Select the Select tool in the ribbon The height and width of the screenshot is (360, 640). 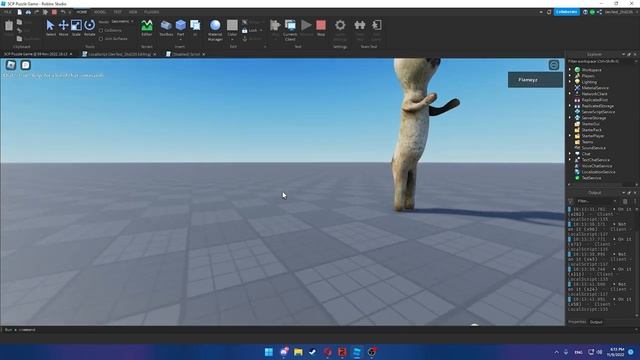pyautogui.click(x=50, y=28)
